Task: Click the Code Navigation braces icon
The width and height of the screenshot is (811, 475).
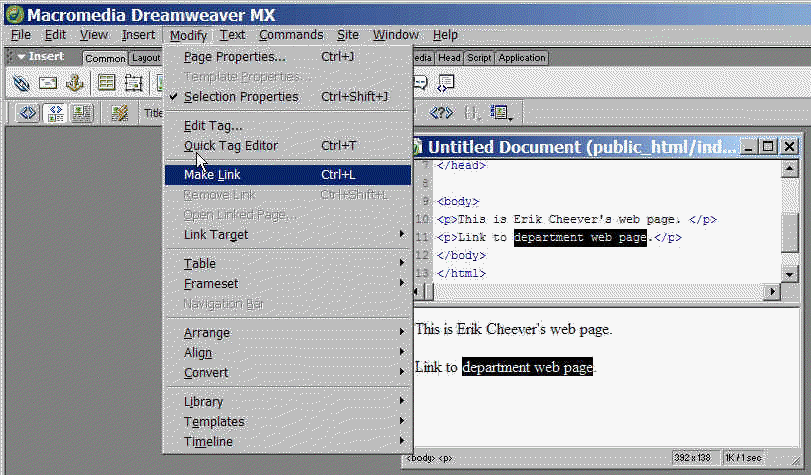Action: (471, 113)
